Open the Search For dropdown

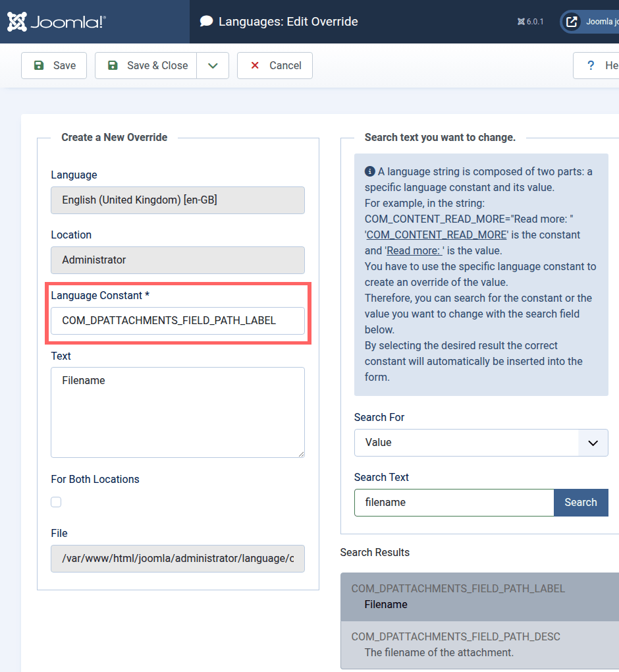(x=481, y=443)
